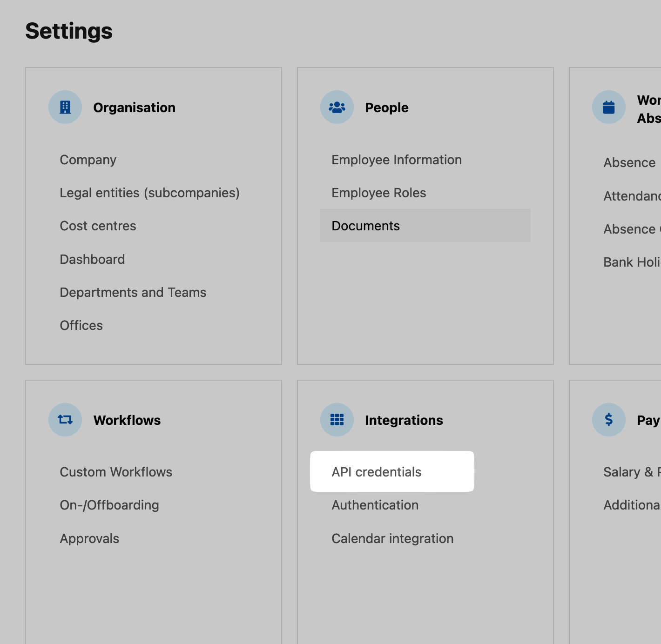Click the Integrations grid icon
This screenshot has height=644, width=661.
coord(337,420)
